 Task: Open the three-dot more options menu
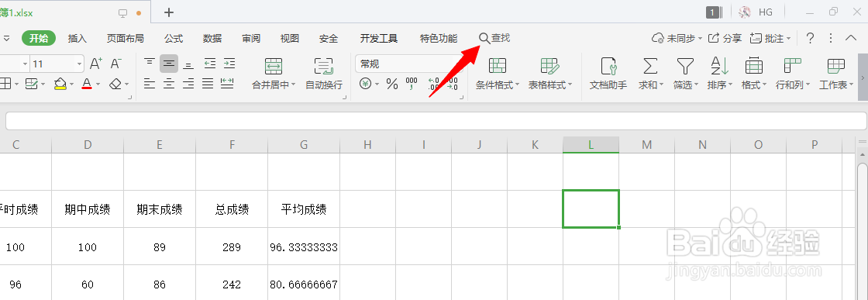point(830,38)
